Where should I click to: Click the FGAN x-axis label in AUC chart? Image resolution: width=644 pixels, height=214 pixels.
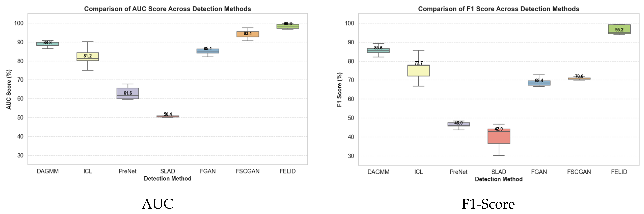(208, 171)
